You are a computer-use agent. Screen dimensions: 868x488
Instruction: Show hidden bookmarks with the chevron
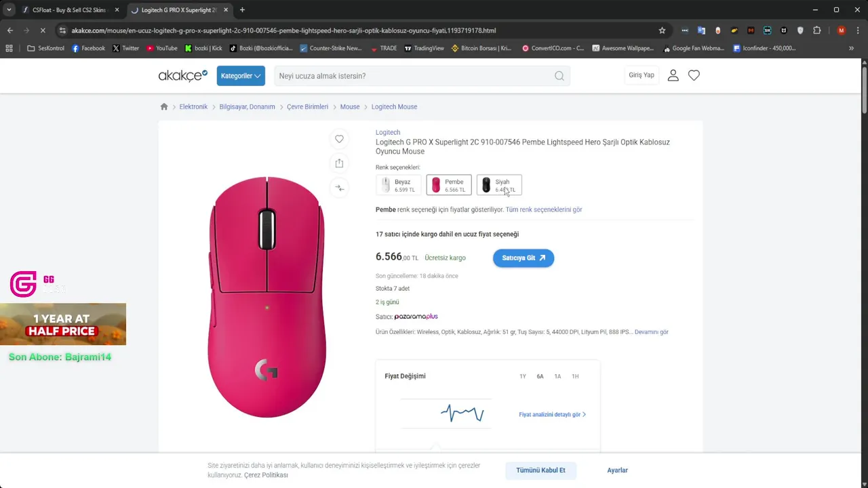tap(851, 48)
